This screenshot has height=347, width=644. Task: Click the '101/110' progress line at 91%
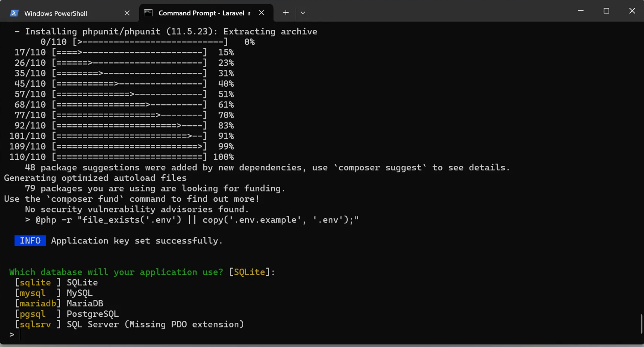coord(122,136)
